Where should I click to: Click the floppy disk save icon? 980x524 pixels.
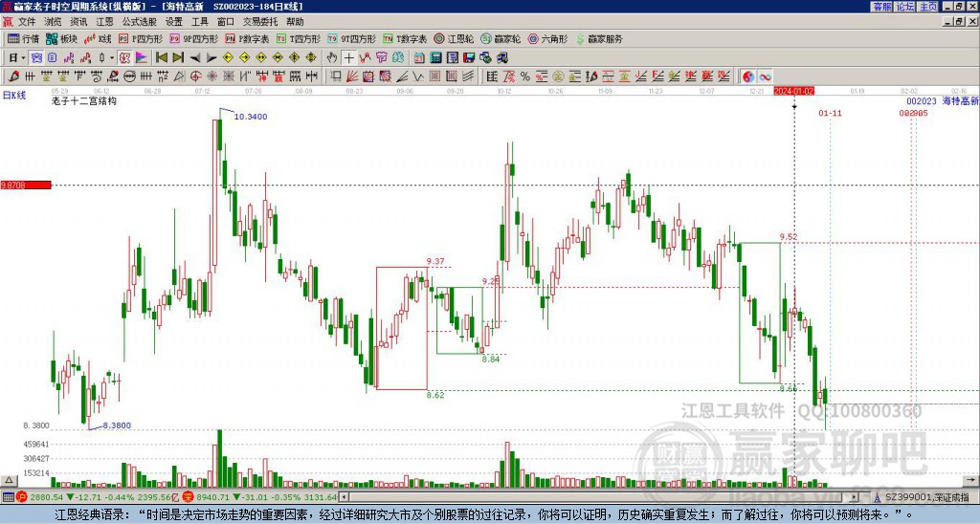click(469, 57)
